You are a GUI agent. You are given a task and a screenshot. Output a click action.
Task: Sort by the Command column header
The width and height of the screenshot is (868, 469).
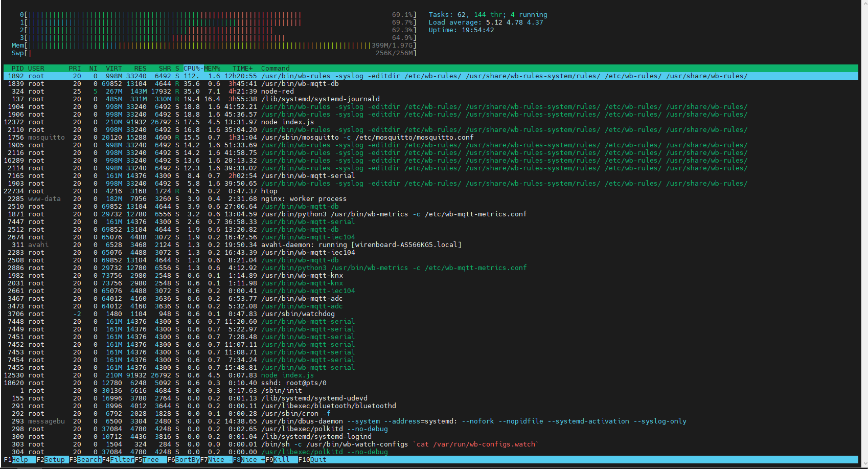pyautogui.click(x=276, y=68)
